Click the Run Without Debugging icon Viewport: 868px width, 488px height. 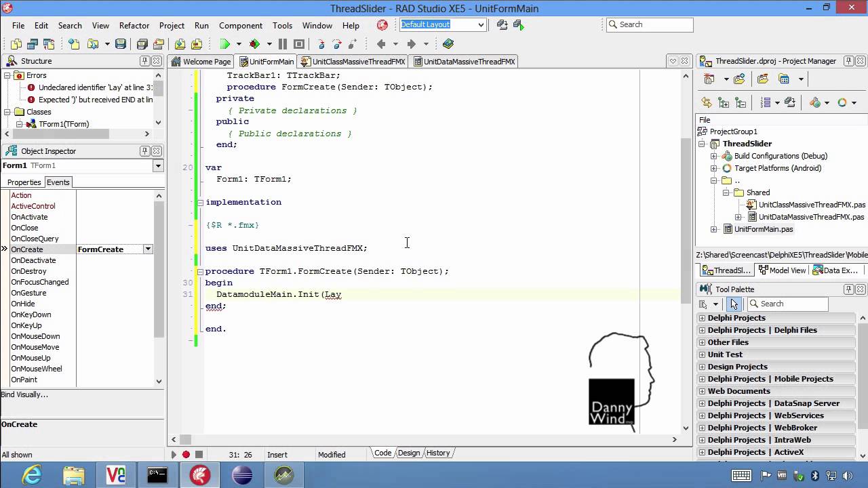point(255,44)
